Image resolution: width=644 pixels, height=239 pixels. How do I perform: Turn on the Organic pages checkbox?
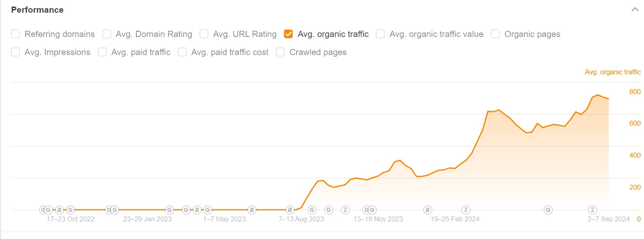pos(496,34)
